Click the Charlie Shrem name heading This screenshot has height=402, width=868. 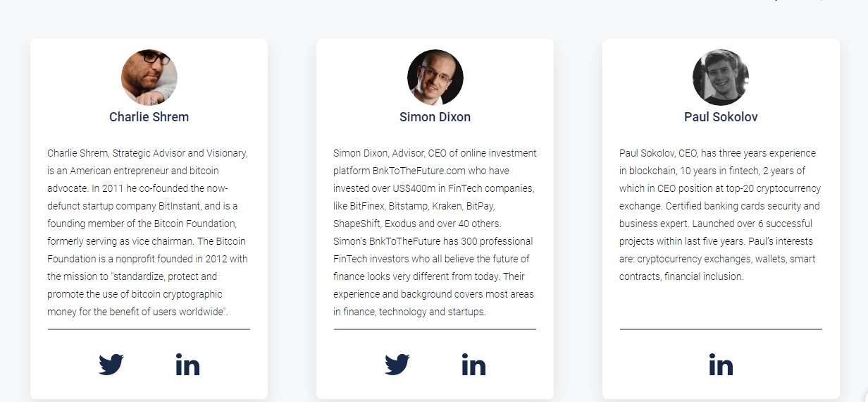(149, 117)
